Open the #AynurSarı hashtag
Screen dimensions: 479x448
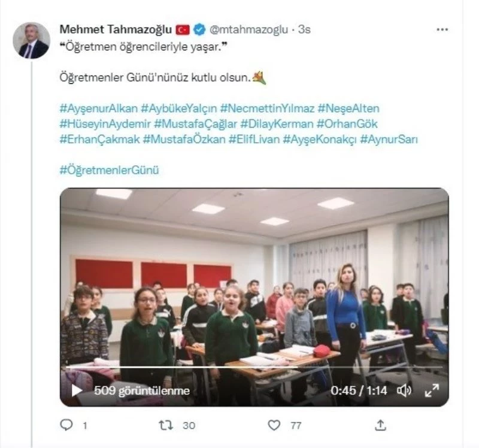click(x=389, y=139)
